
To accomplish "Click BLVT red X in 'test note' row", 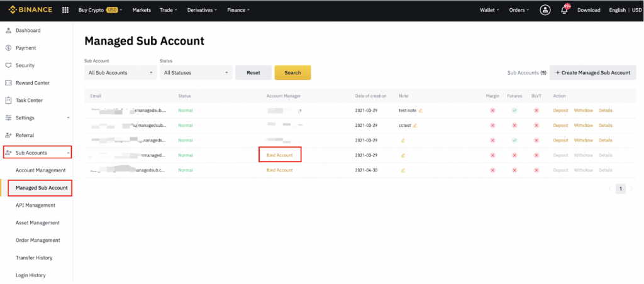I will [x=536, y=111].
